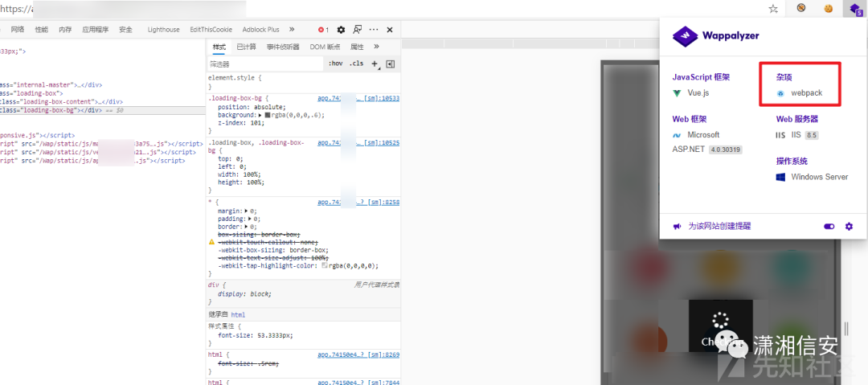868x385 pixels.
Task: Open the EditThisCookie tab
Action: pos(211,30)
